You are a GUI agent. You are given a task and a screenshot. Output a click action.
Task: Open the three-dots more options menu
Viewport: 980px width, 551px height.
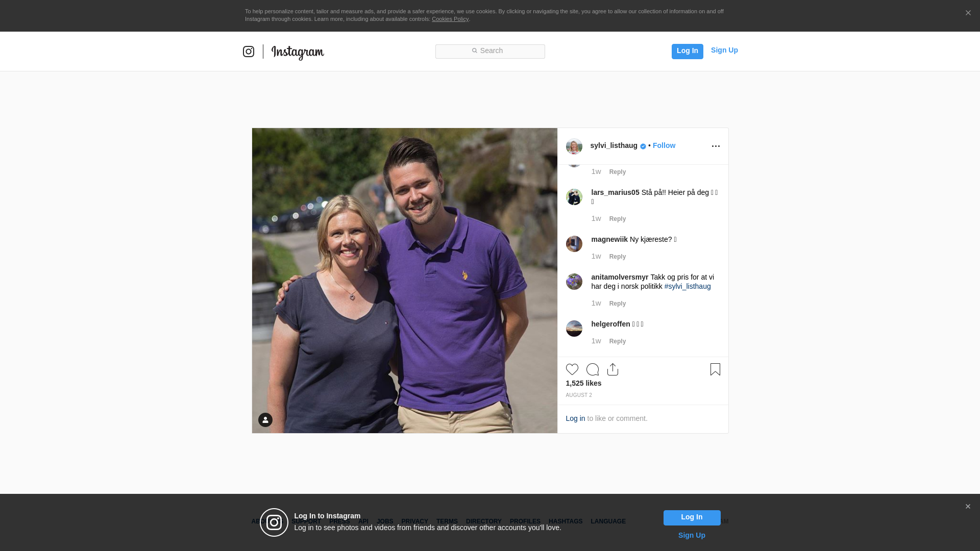pyautogui.click(x=716, y=146)
